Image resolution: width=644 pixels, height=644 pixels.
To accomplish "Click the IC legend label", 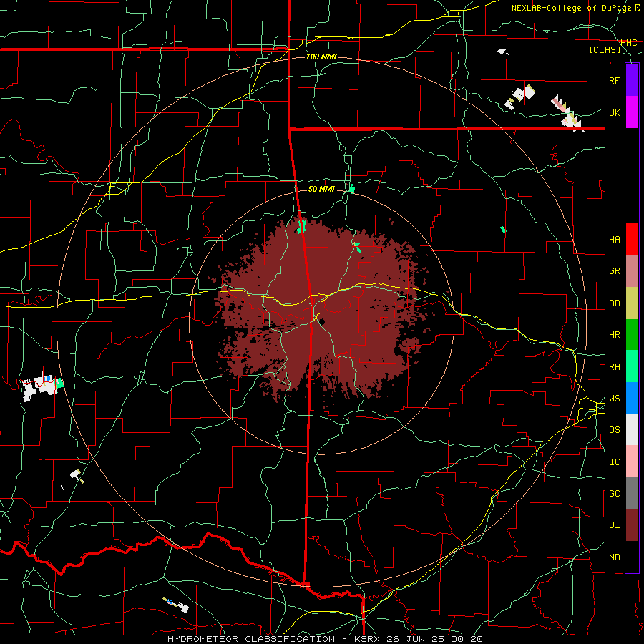I will click(x=615, y=462).
